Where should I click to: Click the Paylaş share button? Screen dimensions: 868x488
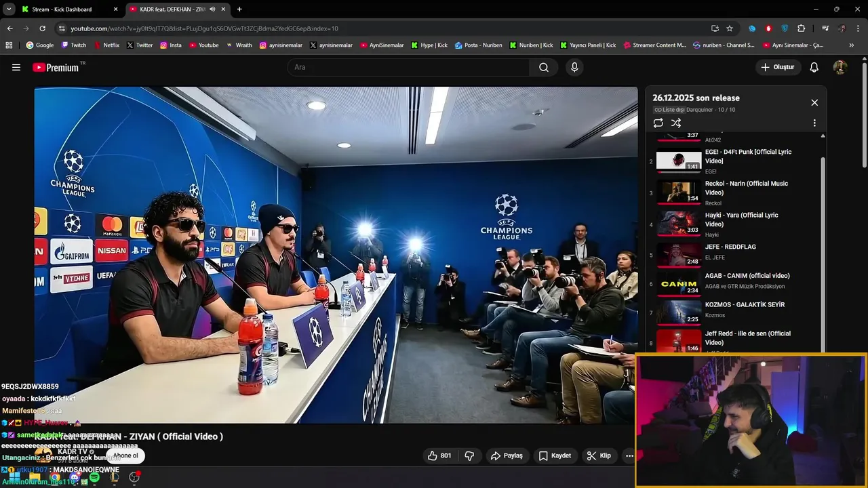point(507,455)
